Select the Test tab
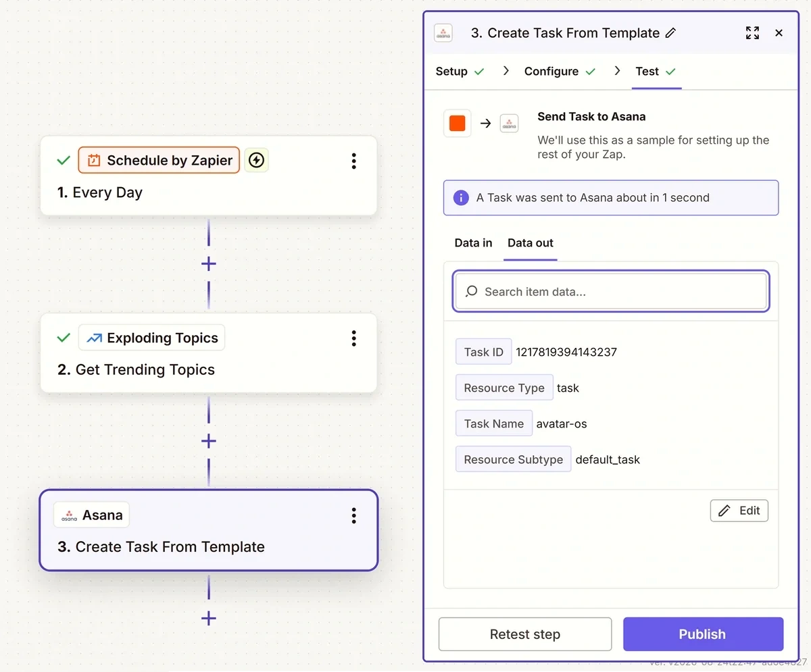This screenshot has width=811, height=672. [656, 72]
